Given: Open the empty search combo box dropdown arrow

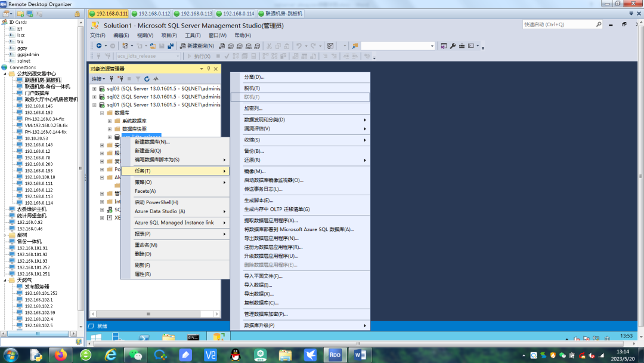Looking at the screenshot, I should point(432,46).
